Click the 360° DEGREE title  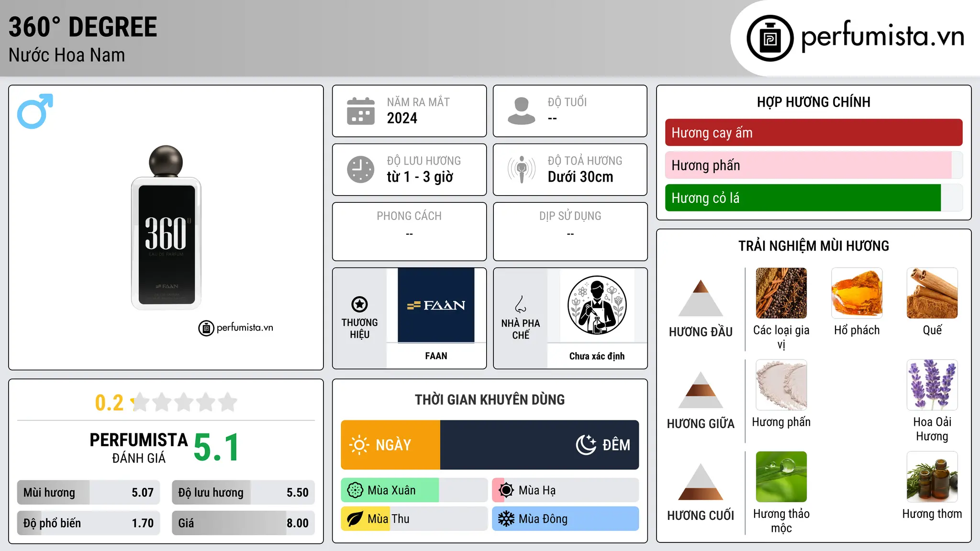point(83,27)
